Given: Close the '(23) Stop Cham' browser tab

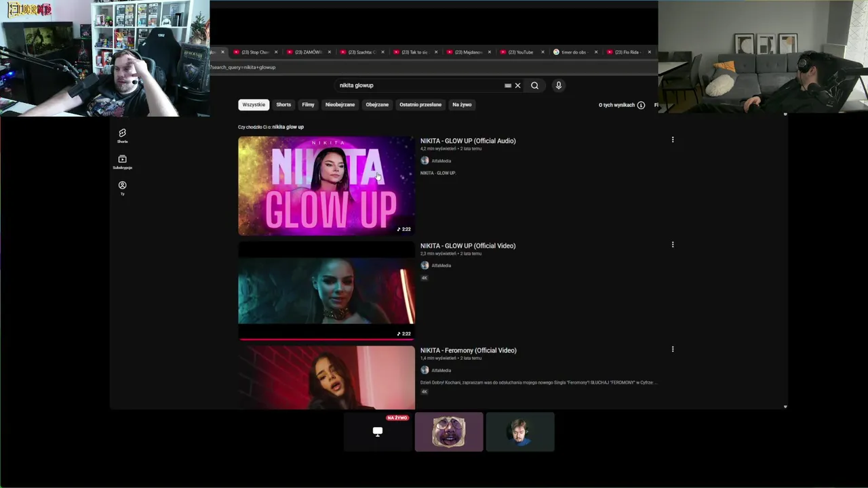Looking at the screenshot, I should 276,52.
